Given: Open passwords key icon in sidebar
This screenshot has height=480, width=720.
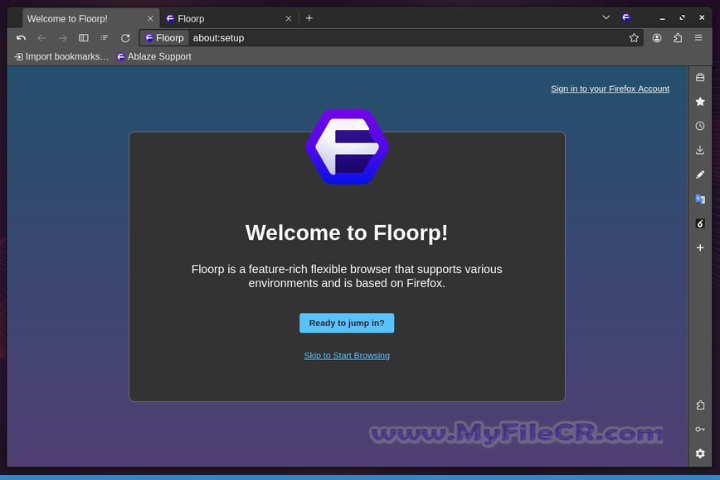Looking at the screenshot, I should tap(700, 429).
